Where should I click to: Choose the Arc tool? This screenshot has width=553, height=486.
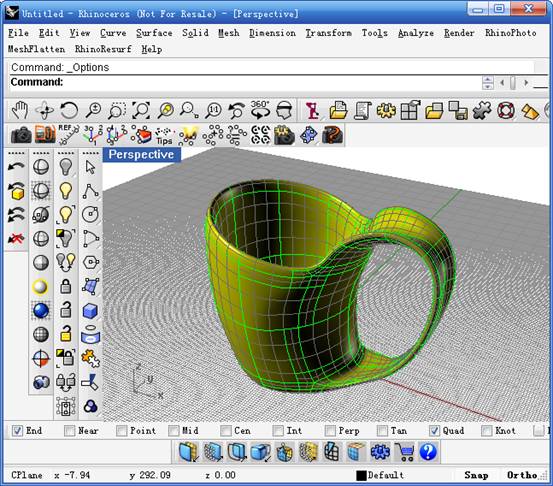pos(91,239)
